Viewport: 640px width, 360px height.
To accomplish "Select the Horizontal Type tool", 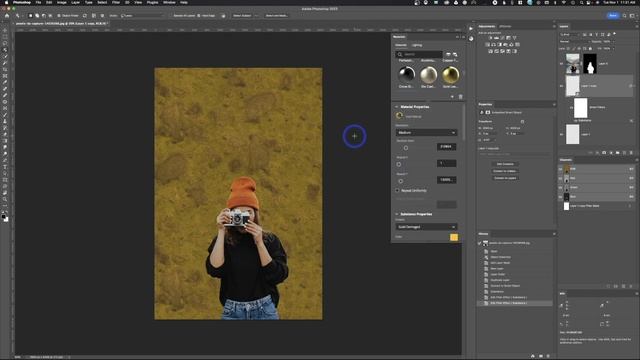I will 5,167.
